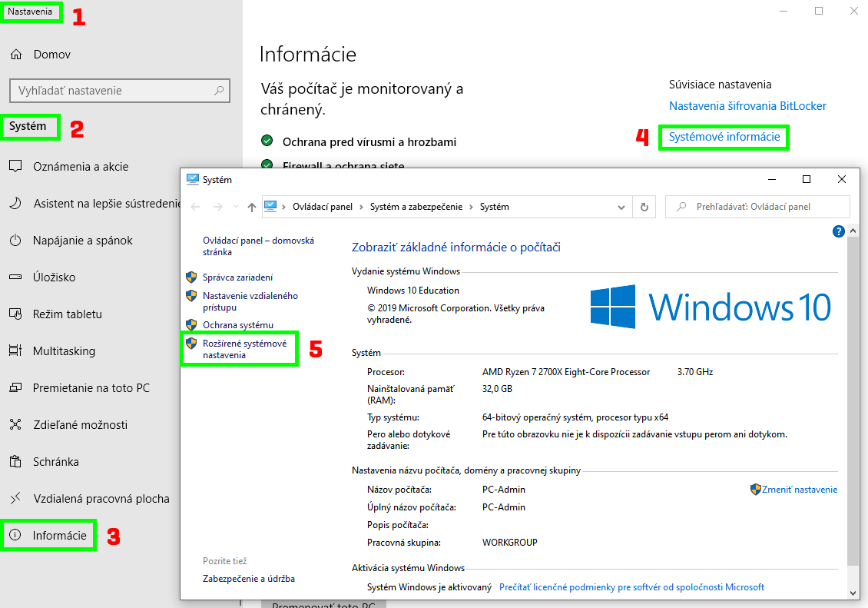Click the Domov home icon
The width and height of the screenshot is (868, 608).
pyautogui.click(x=15, y=55)
